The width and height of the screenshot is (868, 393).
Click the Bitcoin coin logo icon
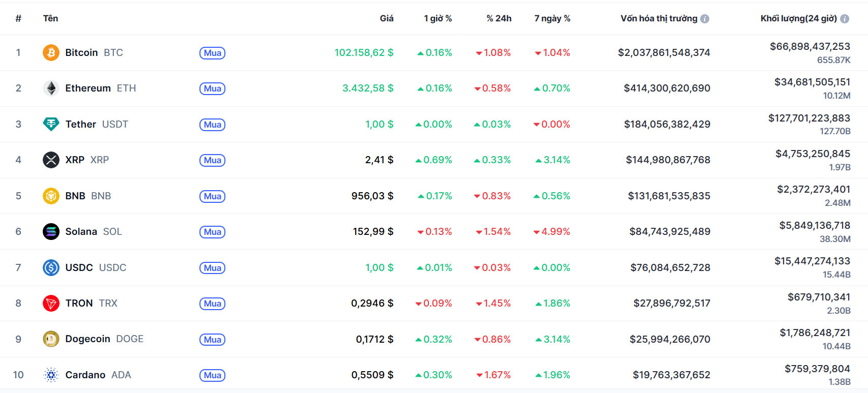[x=51, y=52]
